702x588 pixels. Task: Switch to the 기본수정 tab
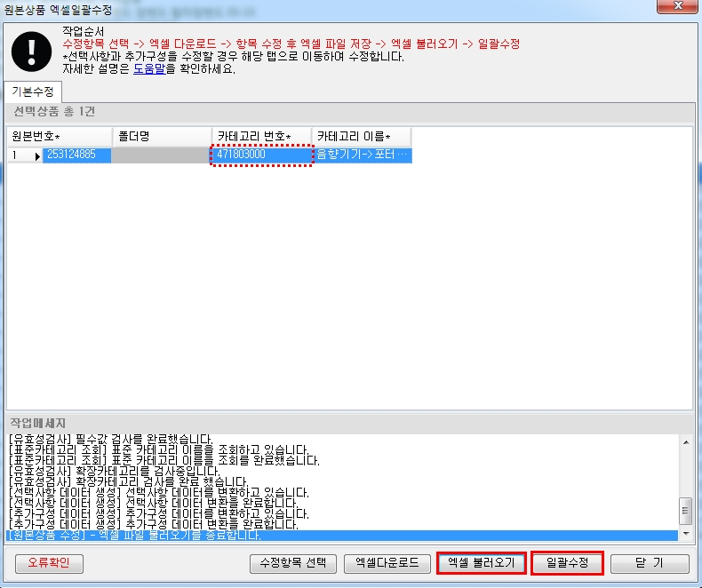point(32,91)
